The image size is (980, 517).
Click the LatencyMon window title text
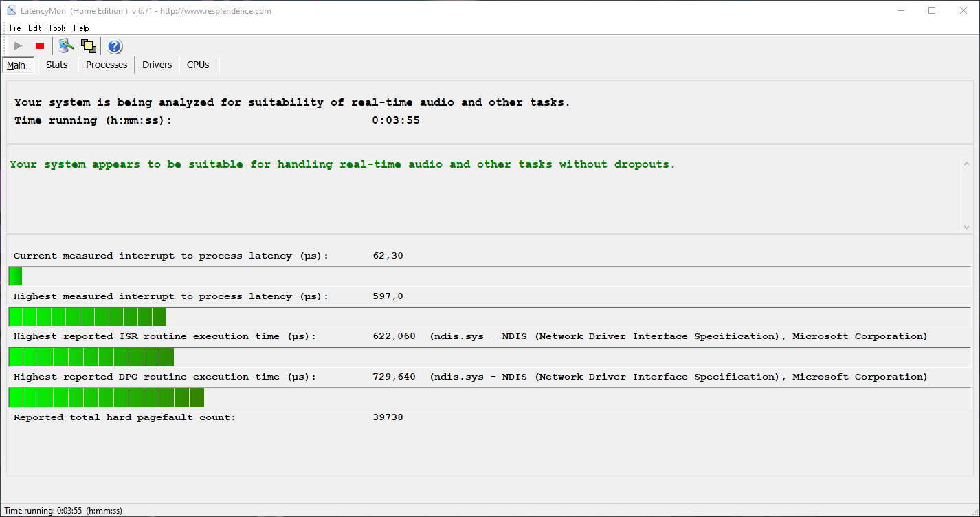(146, 10)
